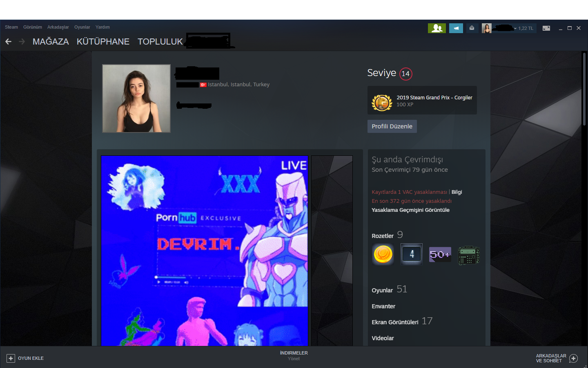Click the forward navigation arrow
The height and width of the screenshot is (368, 588).
pyautogui.click(x=22, y=41)
